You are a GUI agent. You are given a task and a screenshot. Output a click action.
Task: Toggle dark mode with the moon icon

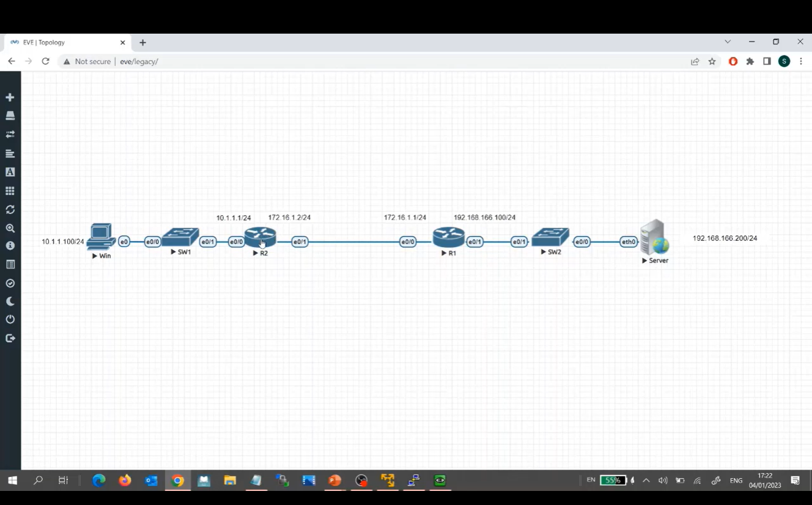click(x=10, y=301)
